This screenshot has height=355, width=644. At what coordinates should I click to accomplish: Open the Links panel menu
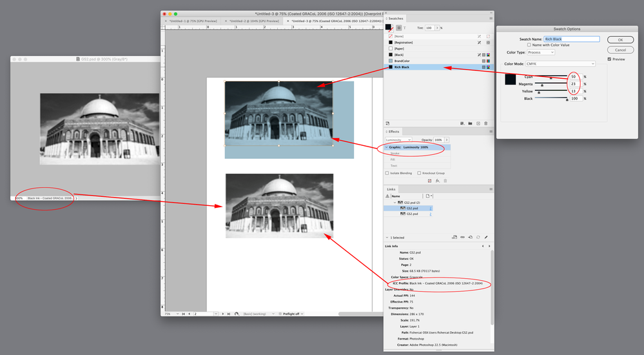pyautogui.click(x=491, y=189)
